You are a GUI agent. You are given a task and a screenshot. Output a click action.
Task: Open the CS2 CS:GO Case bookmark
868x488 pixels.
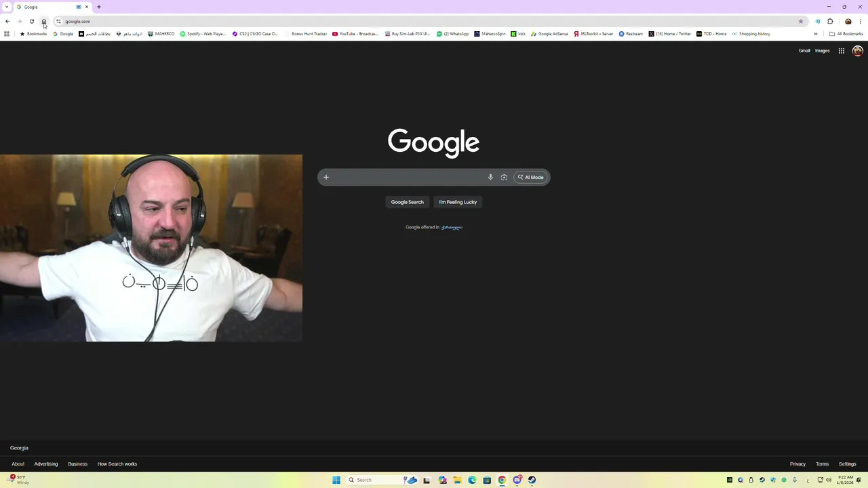coord(255,34)
